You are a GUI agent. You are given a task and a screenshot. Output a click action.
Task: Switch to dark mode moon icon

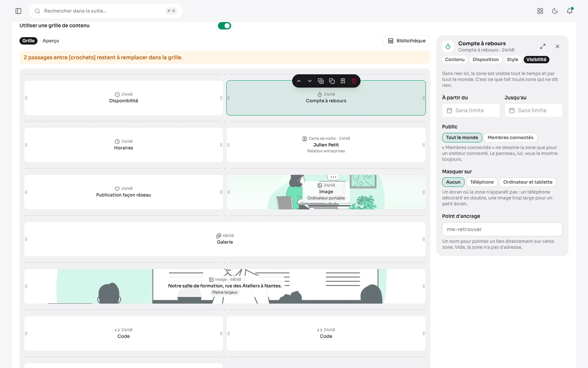coord(555,11)
